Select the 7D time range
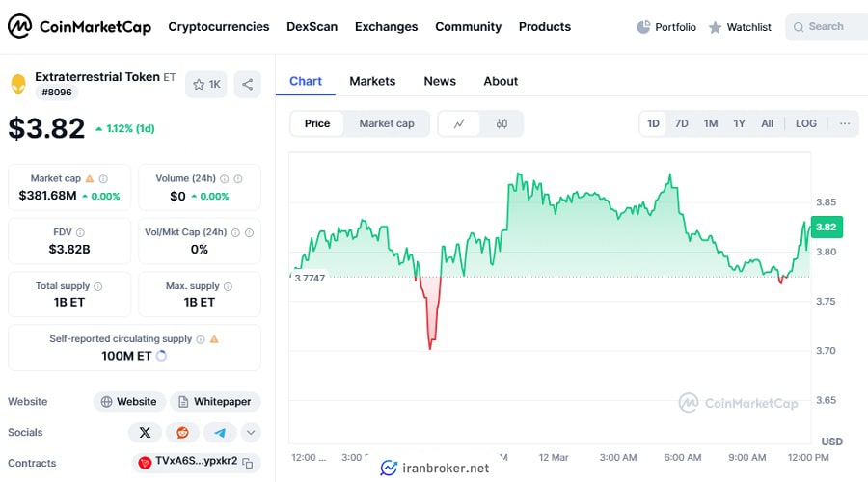The width and height of the screenshot is (868, 482). click(x=682, y=123)
